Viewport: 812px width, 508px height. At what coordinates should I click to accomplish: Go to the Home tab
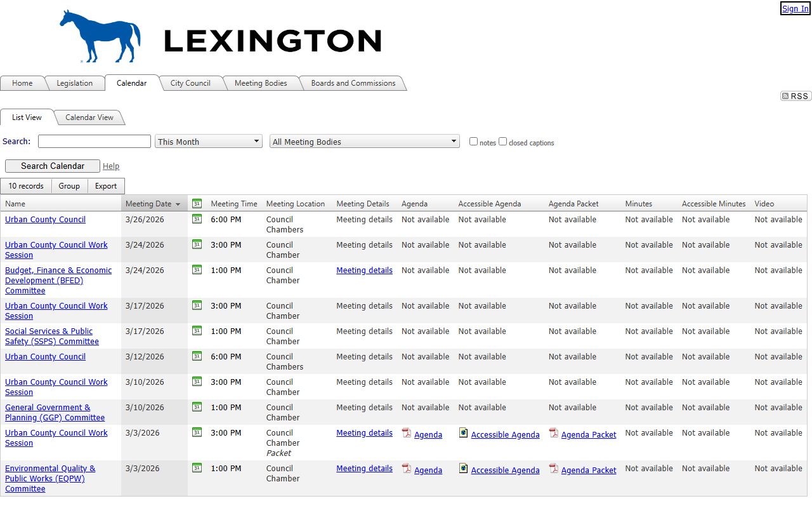(x=22, y=83)
